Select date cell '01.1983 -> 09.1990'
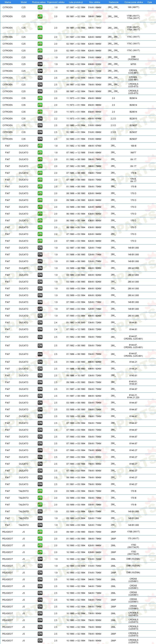Viewport: 156px width, 644px height. point(76,539)
